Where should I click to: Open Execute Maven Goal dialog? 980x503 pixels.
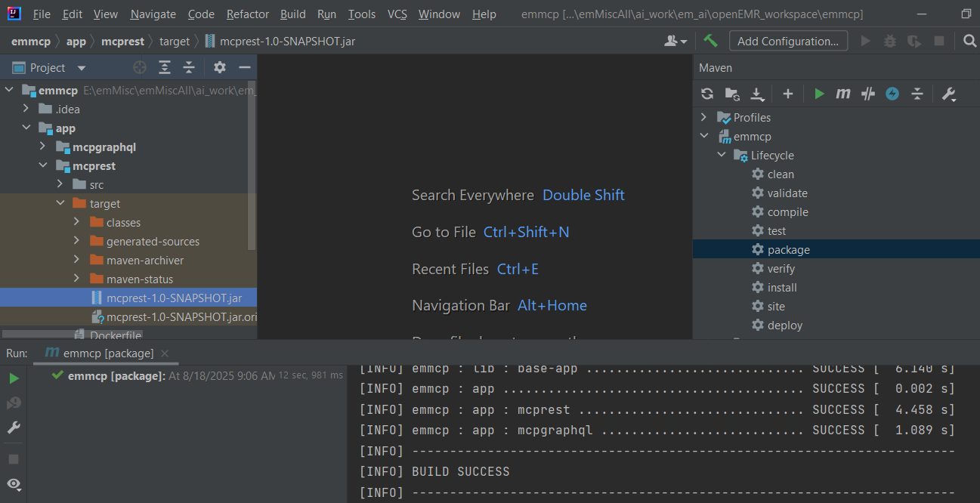[843, 94]
